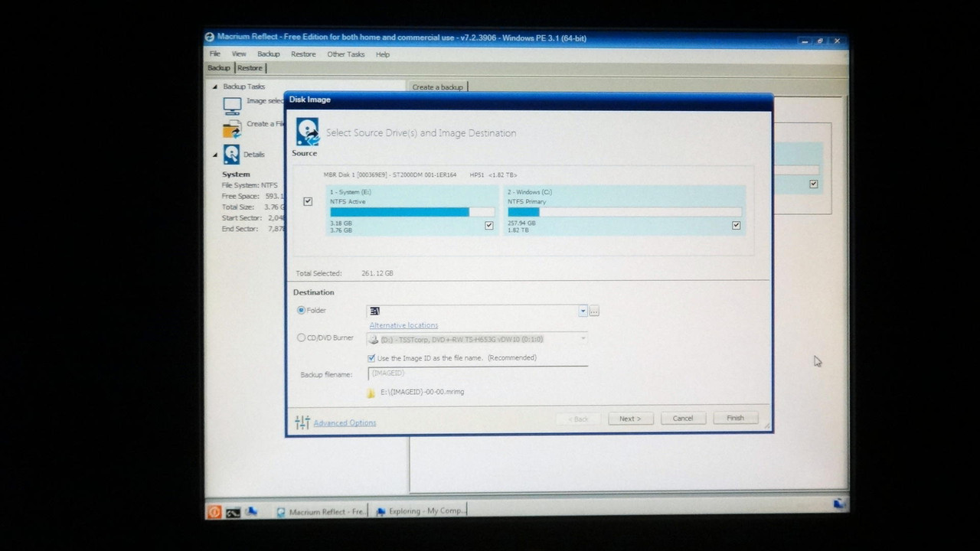Image resolution: width=980 pixels, height=551 pixels.
Task: Toggle the MBR Disk 1 whole-disk checkbox
Action: (308, 201)
